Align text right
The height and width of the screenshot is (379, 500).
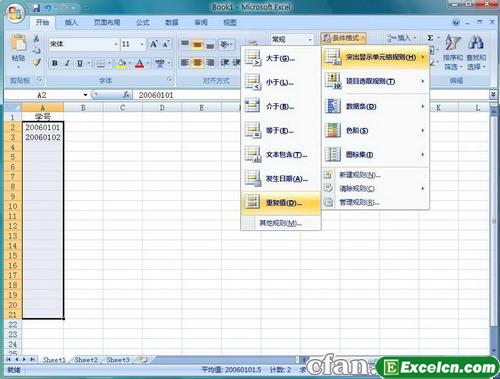point(210,62)
